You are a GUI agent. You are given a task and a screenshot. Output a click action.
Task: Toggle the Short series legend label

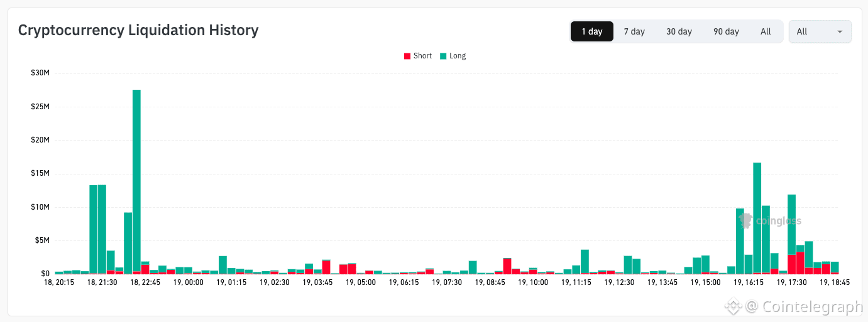click(422, 56)
